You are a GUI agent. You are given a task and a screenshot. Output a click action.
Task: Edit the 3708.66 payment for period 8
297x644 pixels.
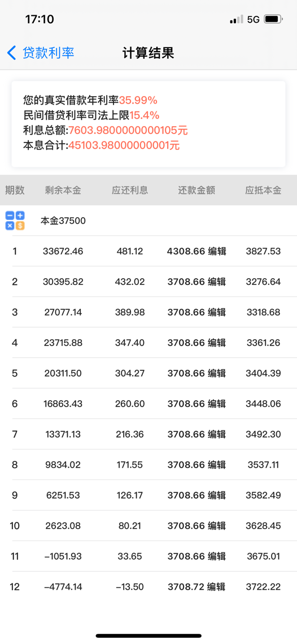pyautogui.click(x=217, y=465)
